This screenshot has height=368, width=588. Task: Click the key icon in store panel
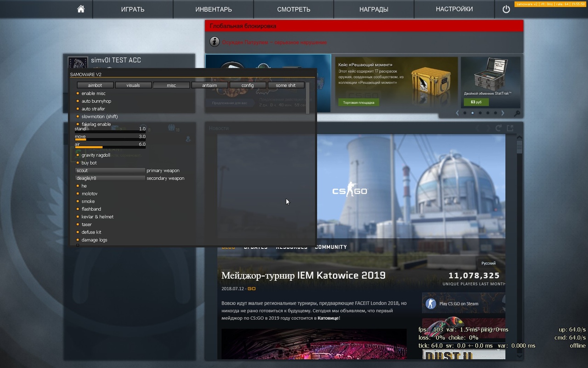click(x=517, y=113)
